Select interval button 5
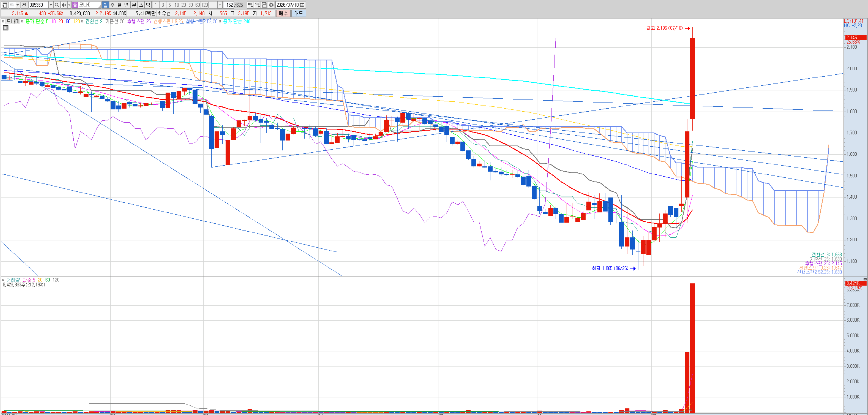 (x=170, y=5)
